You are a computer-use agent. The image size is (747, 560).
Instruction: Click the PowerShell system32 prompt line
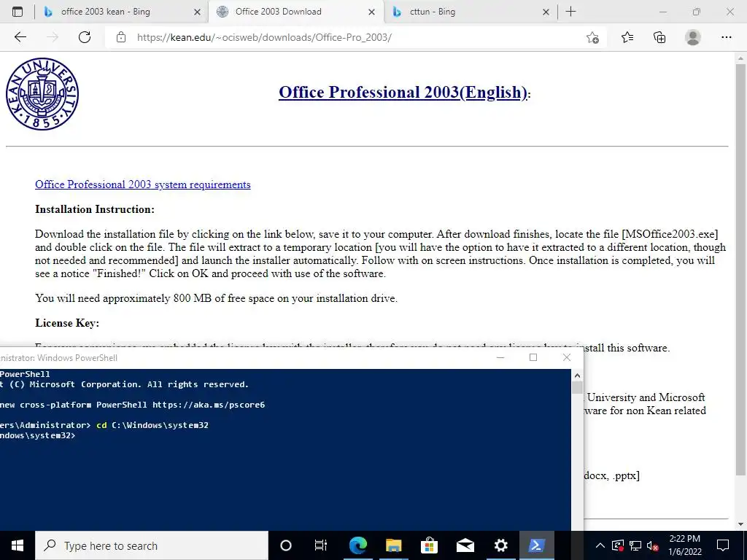38,435
